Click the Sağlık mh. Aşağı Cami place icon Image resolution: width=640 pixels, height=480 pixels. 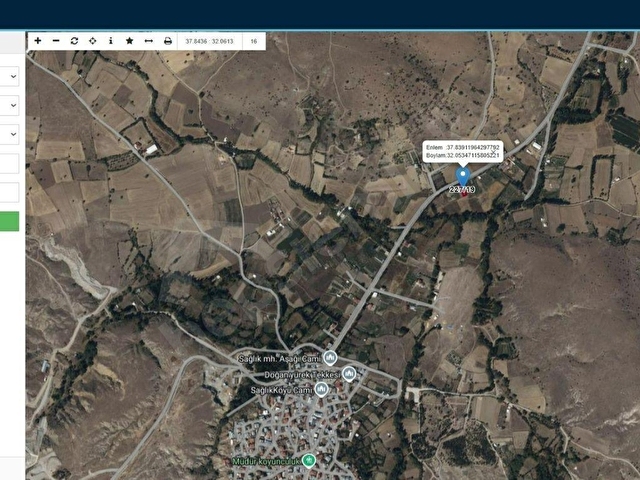330,358
